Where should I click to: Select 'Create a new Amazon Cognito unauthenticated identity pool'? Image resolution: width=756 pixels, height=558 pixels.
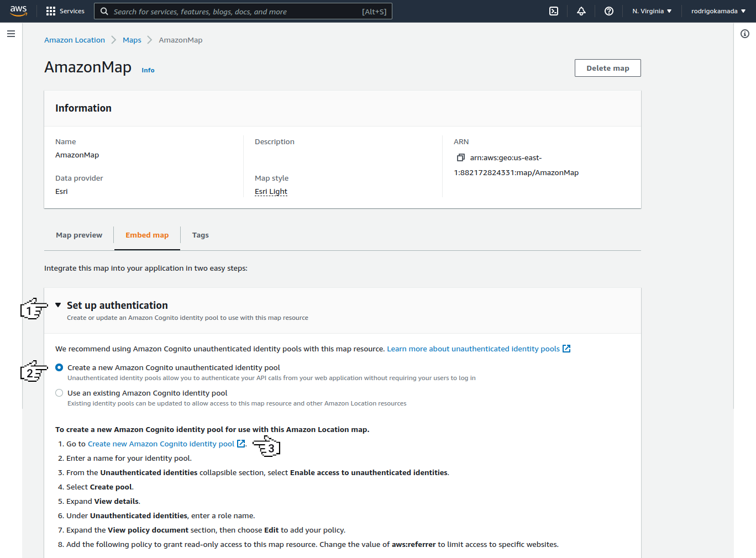(x=59, y=367)
